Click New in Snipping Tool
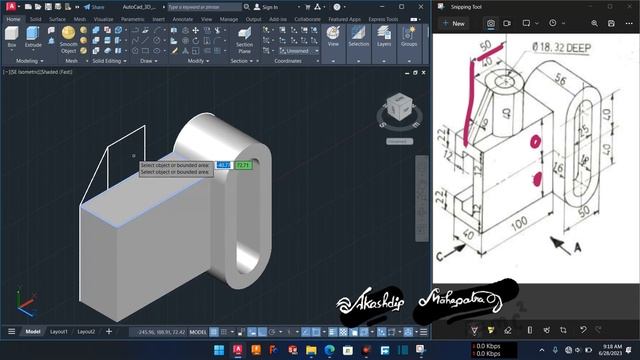The height and width of the screenshot is (360, 640). [x=454, y=24]
